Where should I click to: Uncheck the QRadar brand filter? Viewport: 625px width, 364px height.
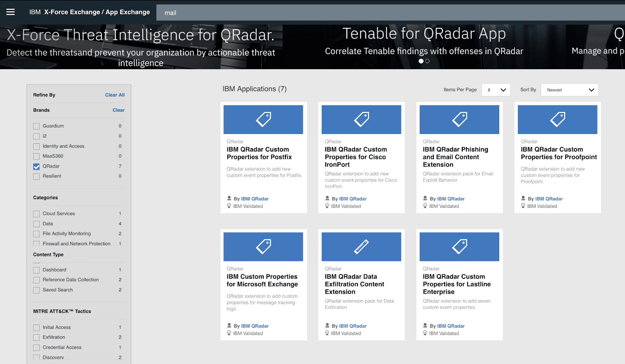(36, 166)
